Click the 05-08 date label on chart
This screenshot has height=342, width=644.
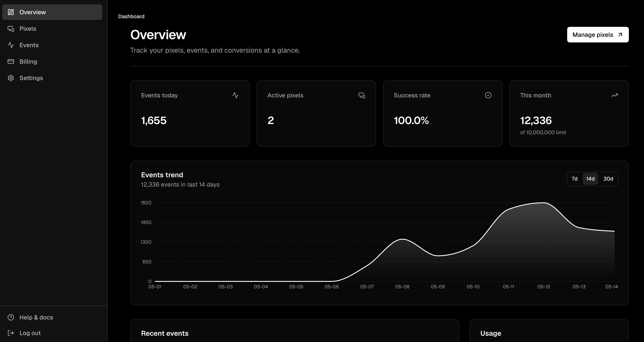(402, 287)
